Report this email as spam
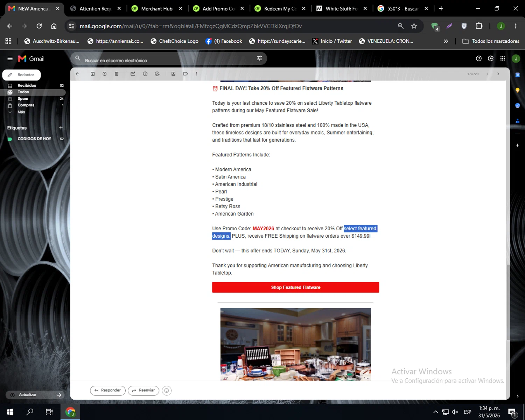The width and height of the screenshot is (525, 420). (105, 74)
